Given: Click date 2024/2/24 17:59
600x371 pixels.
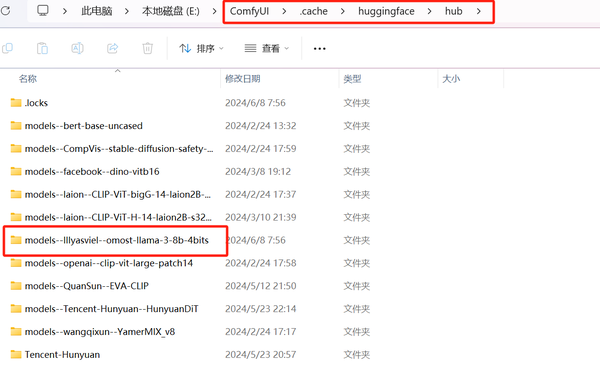Looking at the screenshot, I should coord(261,149).
